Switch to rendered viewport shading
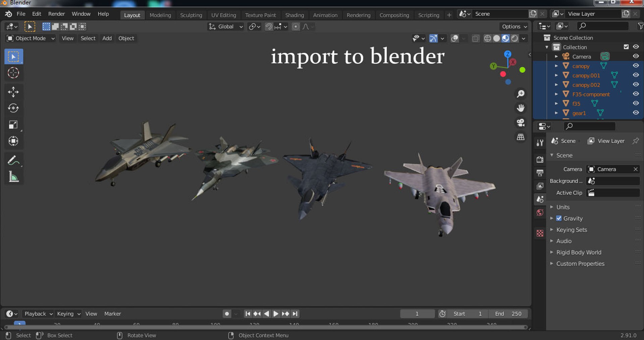Image resolution: width=644 pixels, height=340 pixels. click(515, 39)
